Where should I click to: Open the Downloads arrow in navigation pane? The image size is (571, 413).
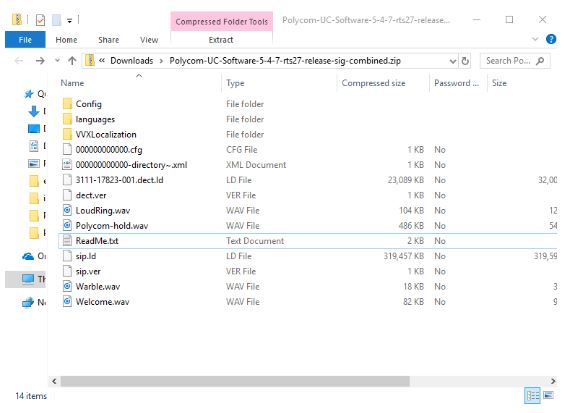point(34,111)
